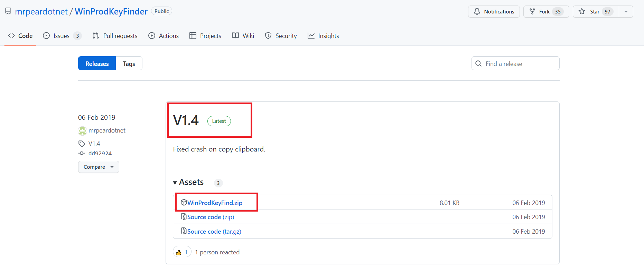Open the Insights tab
Screen dimensions: 644x273
tap(323, 36)
